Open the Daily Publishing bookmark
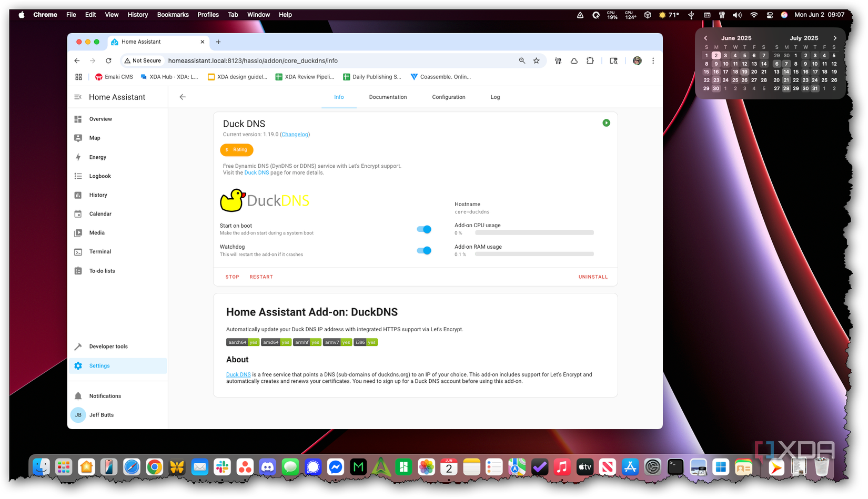Viewport: 868px width, 499px height. (x=372, y=77)
